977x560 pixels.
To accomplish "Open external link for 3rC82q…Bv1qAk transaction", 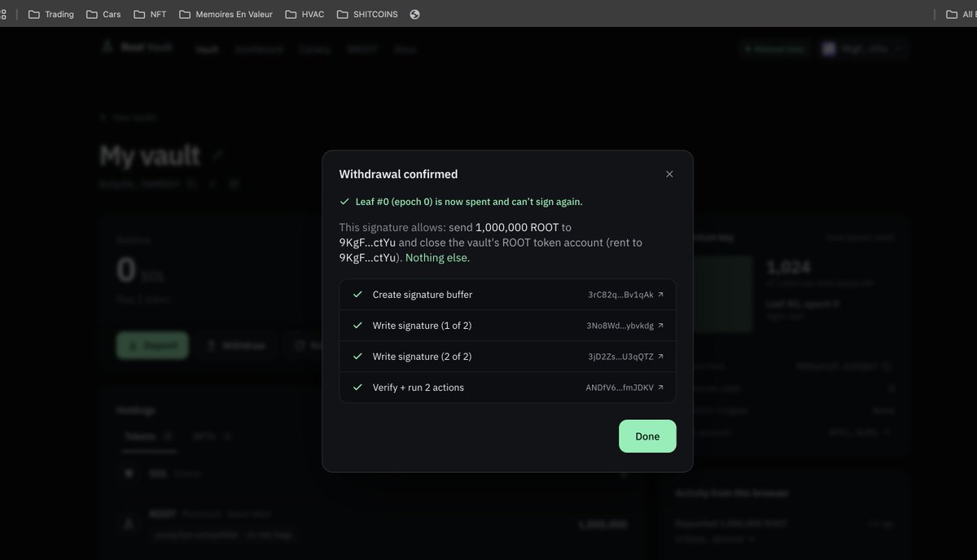I will (660, 295).
